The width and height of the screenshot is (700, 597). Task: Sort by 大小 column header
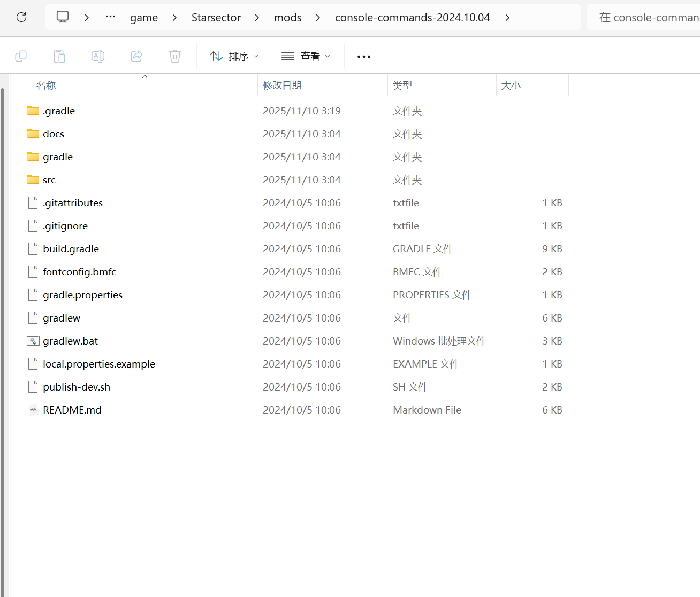(511, 86)
